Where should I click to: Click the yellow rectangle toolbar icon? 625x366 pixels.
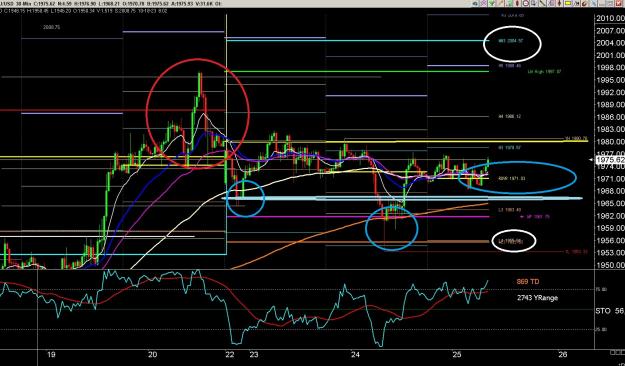click(568, 4)
